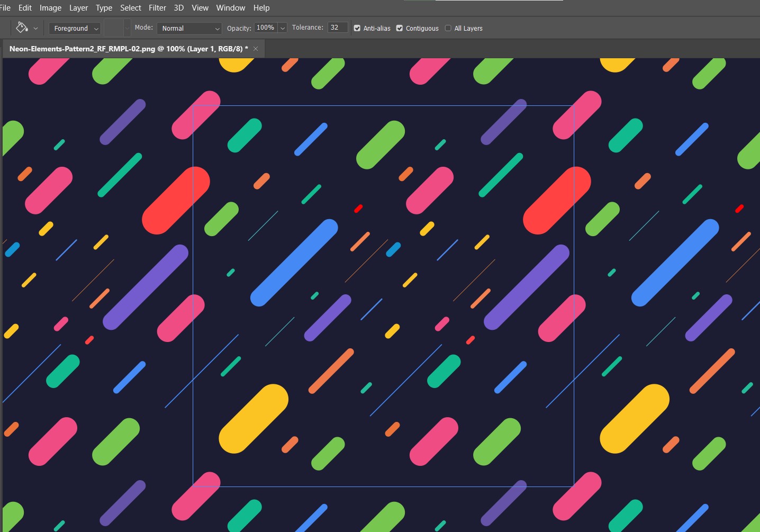The image size is (760, 532).
Task: Click the Tolerance label
Action: click(307, 28)
